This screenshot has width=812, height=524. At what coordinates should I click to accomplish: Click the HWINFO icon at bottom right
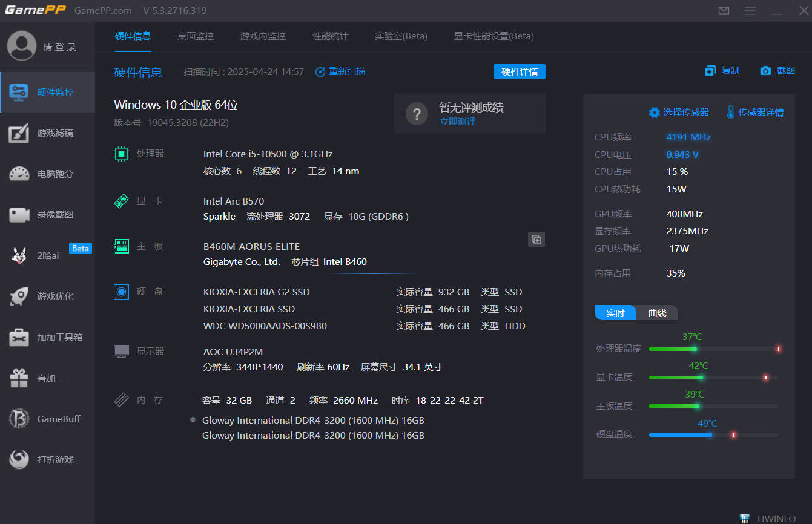(745, 519)
